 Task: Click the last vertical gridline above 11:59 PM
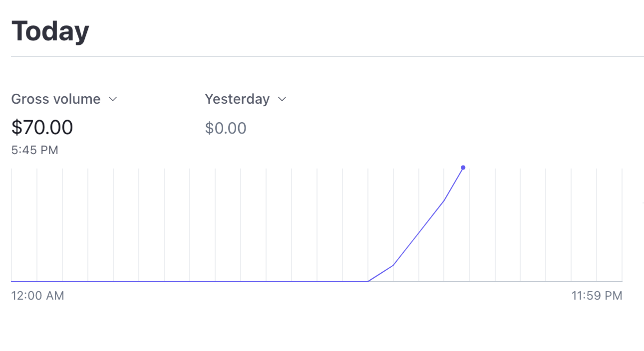tap(622, 225)
